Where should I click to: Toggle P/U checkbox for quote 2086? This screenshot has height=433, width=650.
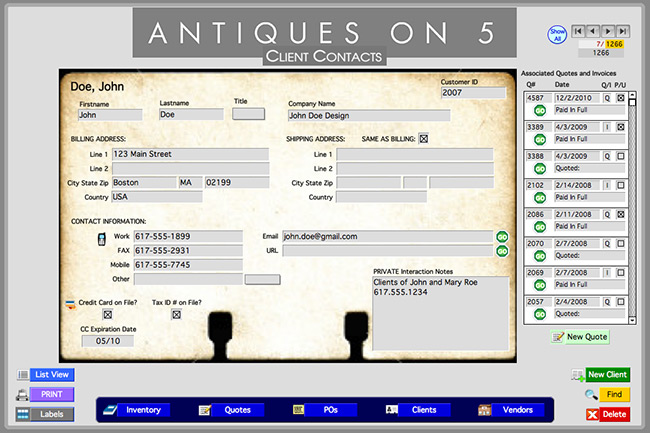tap(621, 215)
